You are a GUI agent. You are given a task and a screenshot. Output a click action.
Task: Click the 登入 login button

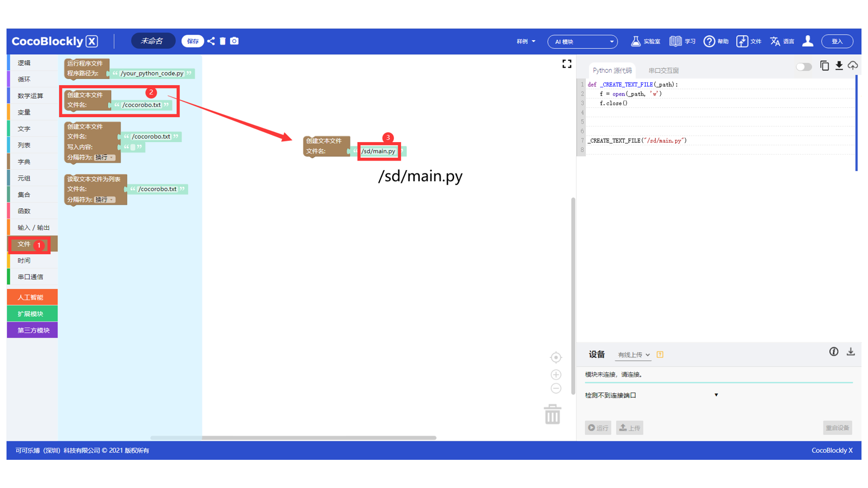tap(837, 41)
